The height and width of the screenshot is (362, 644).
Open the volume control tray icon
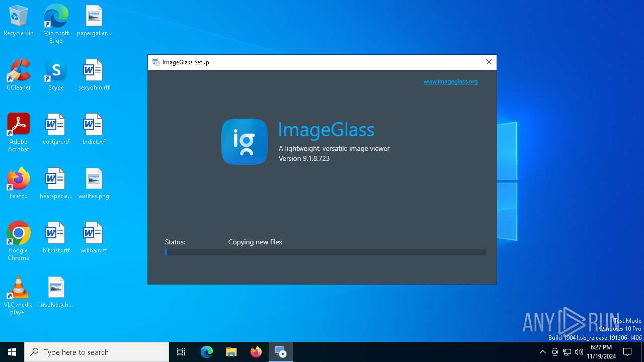coord(579,352)
